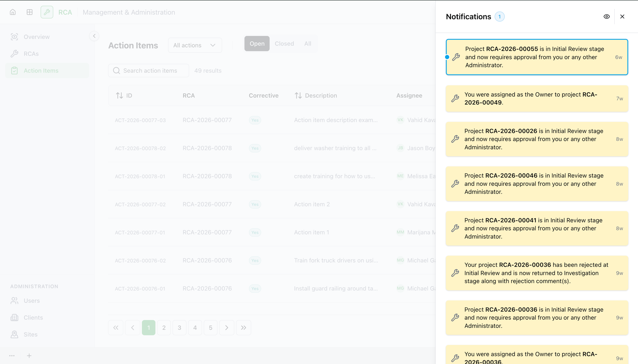Open action item ACT-2026-00077-02

coord(140,204)
